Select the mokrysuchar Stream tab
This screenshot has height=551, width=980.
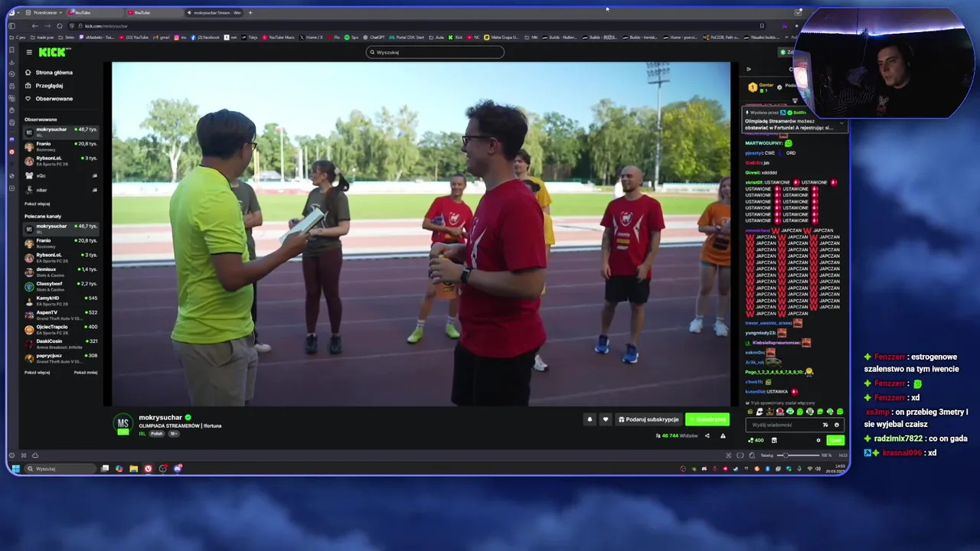click(x=214, y=12)
